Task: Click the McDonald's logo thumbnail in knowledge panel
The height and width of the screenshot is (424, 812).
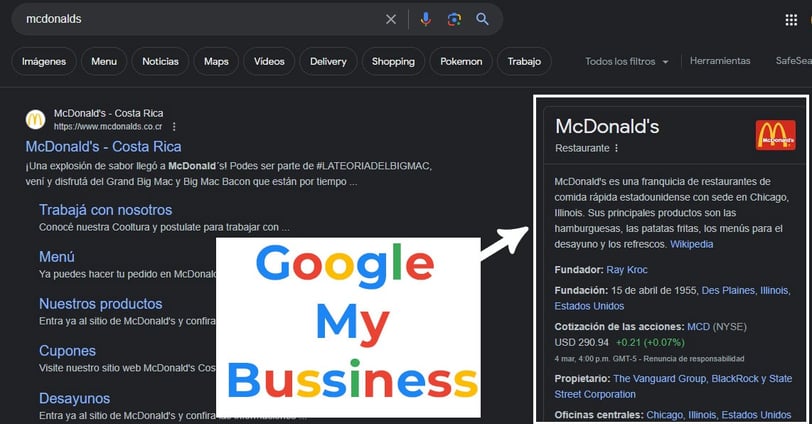Action: pos(775,135)
